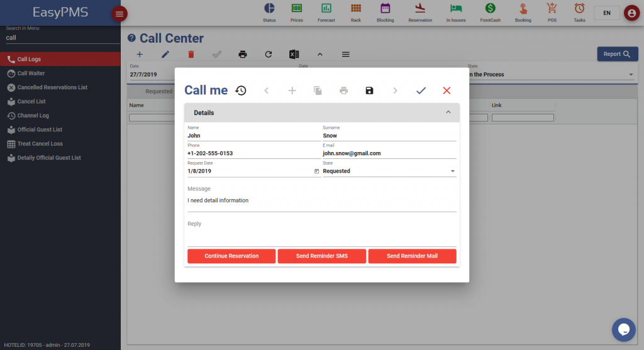Go to next record in Call me dialog
This screenshot has height=350, width=644.
tap(395, 90)
